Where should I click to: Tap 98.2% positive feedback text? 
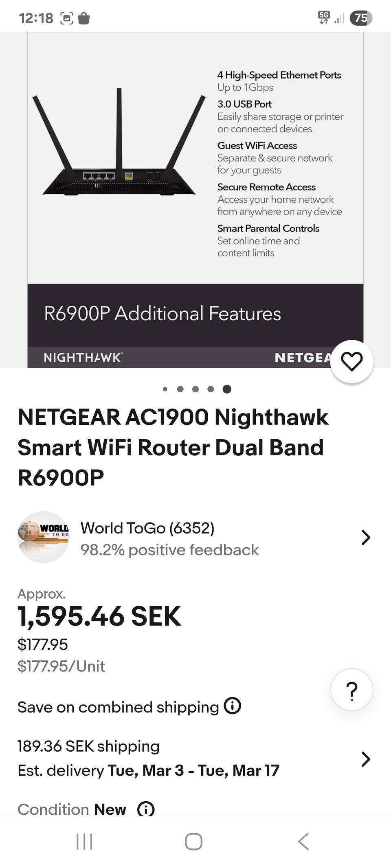click(169, 550)
